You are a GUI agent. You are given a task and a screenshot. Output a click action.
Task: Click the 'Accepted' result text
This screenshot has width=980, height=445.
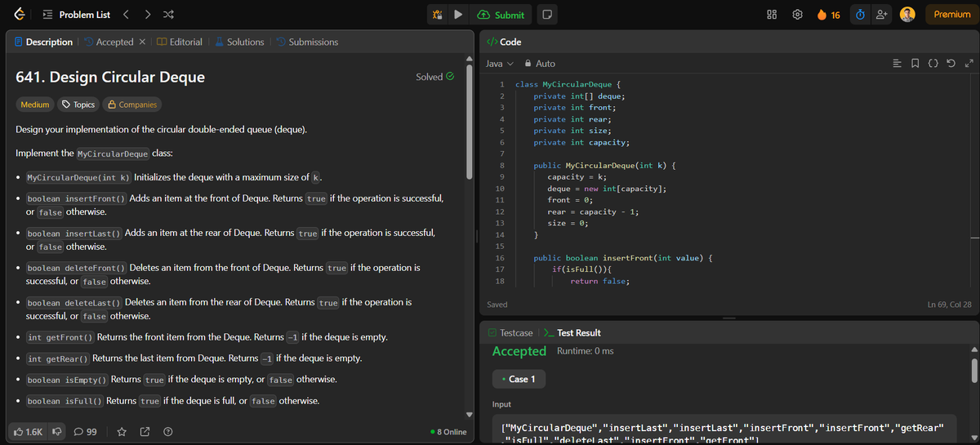point(519,351)
